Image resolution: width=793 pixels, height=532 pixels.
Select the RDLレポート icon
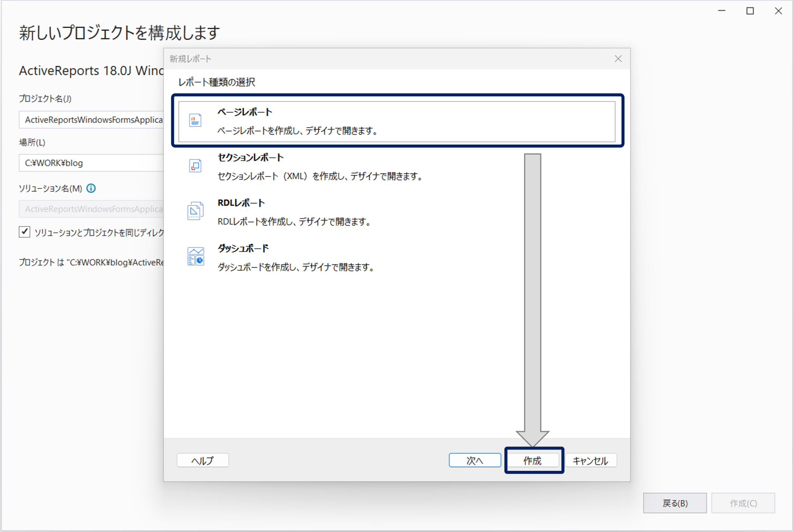pos(195,211)
